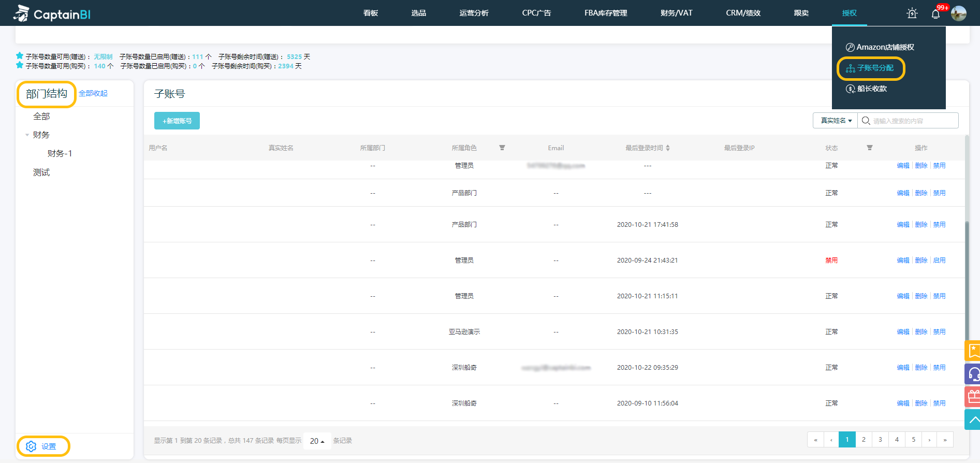Click the 用户名 column header
This screenshot has height=463, width=980.
pyautogui.click(x=158, y=148)
